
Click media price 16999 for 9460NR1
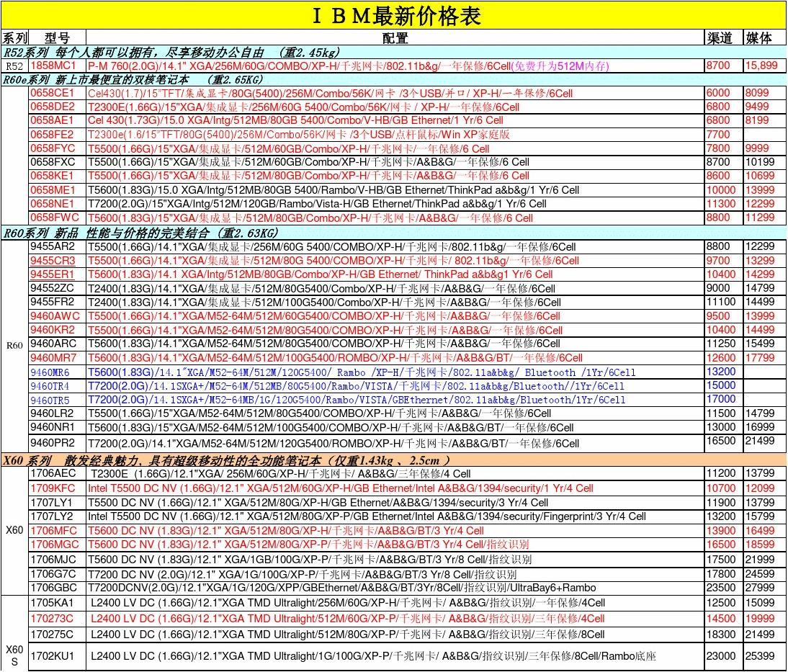pos(760,427)
